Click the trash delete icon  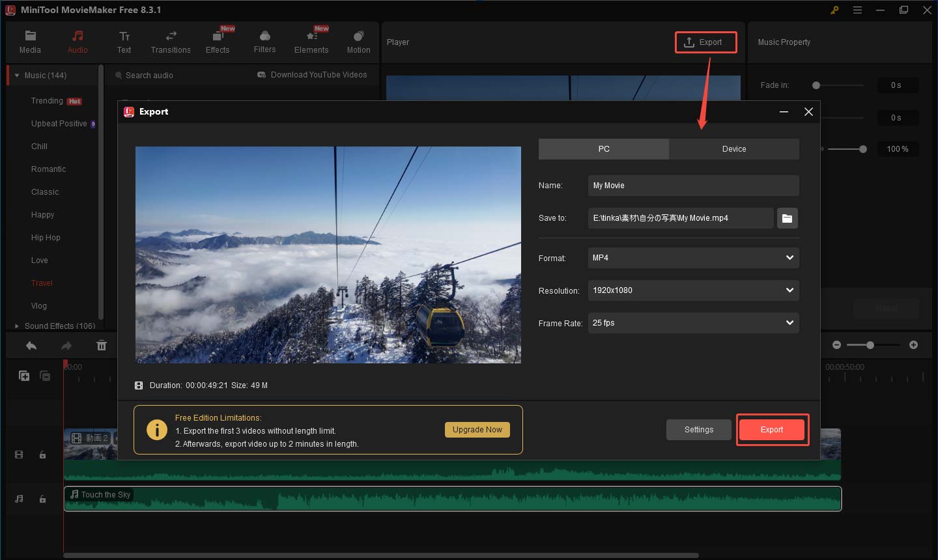tap(102, 346)
